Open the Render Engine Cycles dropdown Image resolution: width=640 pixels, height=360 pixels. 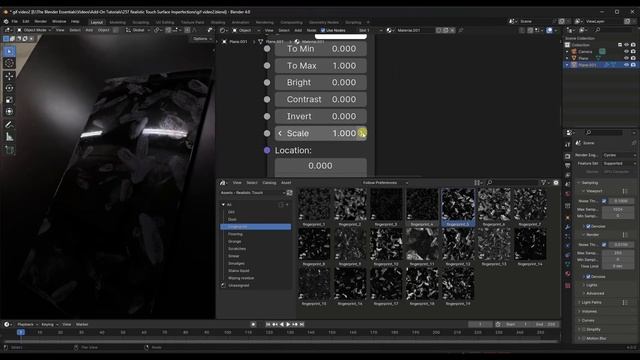tap(619, 155)
